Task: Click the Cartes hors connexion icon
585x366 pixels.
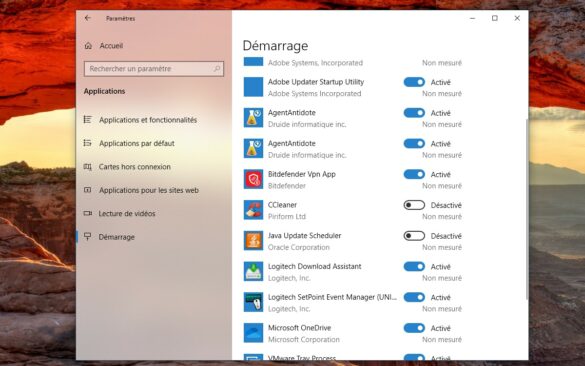Action: coord(88,167)
